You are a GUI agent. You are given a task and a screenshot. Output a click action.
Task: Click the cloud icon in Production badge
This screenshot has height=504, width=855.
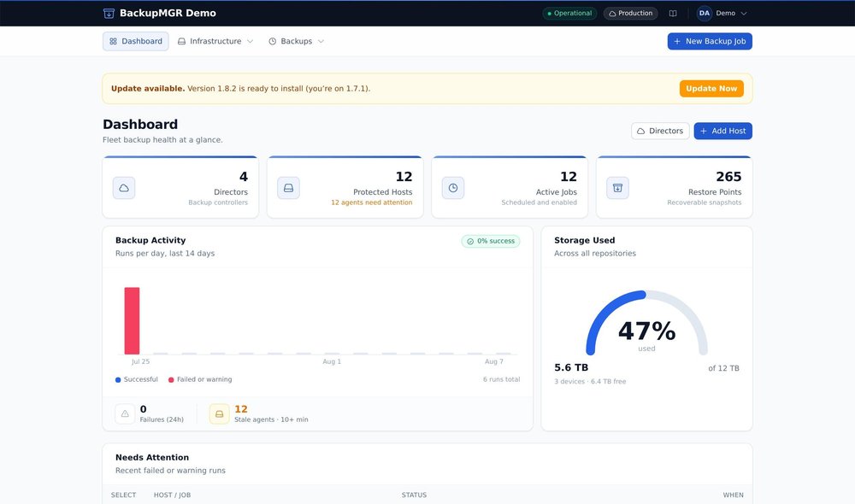(612, 14)
